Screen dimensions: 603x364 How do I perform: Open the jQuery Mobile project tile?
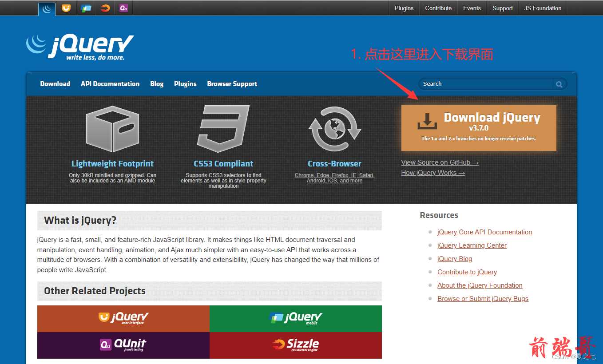point(296,319)
